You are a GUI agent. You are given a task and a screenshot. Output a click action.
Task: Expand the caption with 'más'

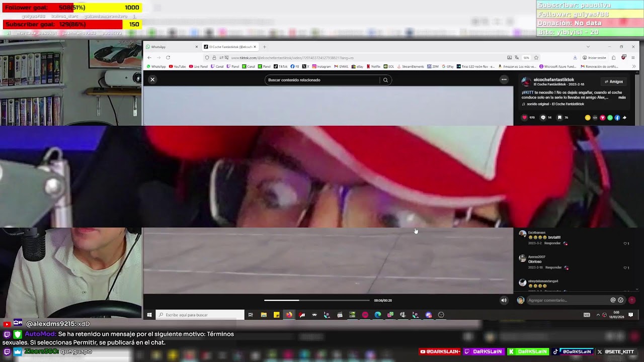pyautogui.click(x=622, y=98)
